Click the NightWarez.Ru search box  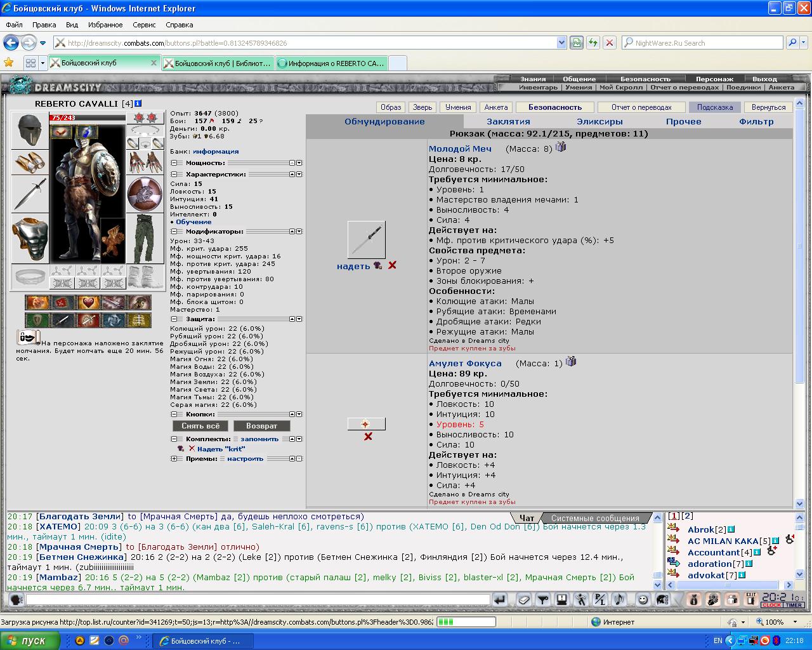(x=702, y=43)
